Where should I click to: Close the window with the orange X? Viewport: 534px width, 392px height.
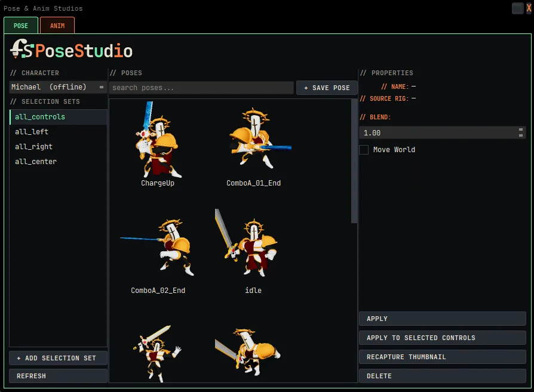point(529,8)
